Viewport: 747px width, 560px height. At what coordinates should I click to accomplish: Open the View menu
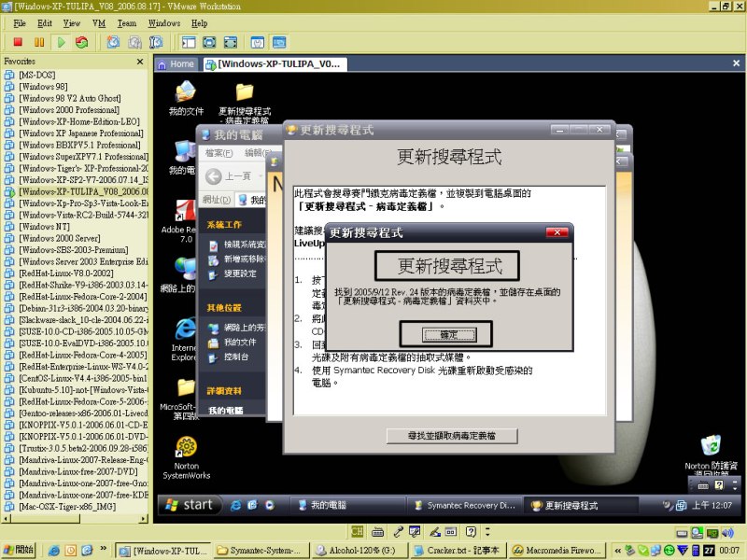point(72,22)
